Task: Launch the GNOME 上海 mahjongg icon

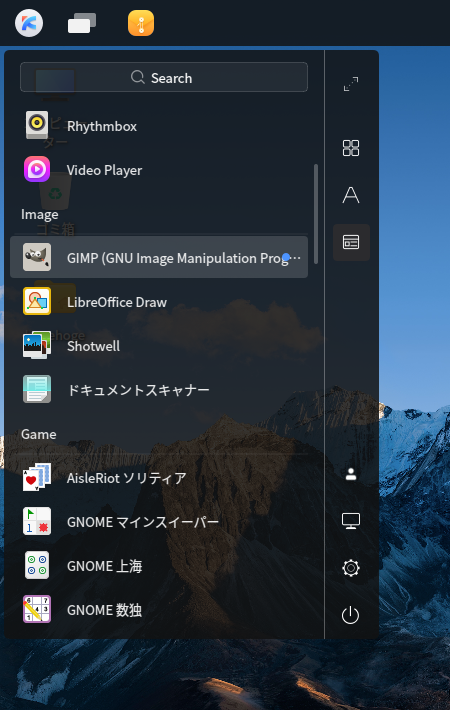Action: click(x=37, y=565)
